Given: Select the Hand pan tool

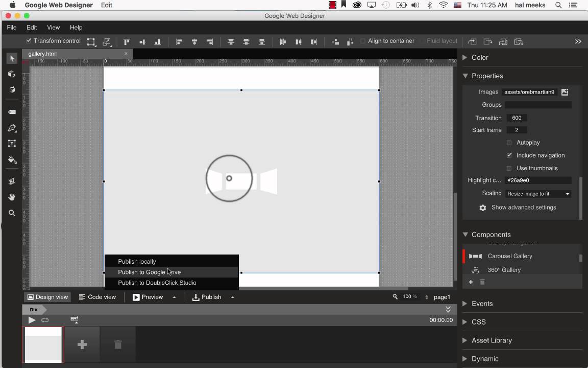Looking at the screenshot, I should click(12, 197).
